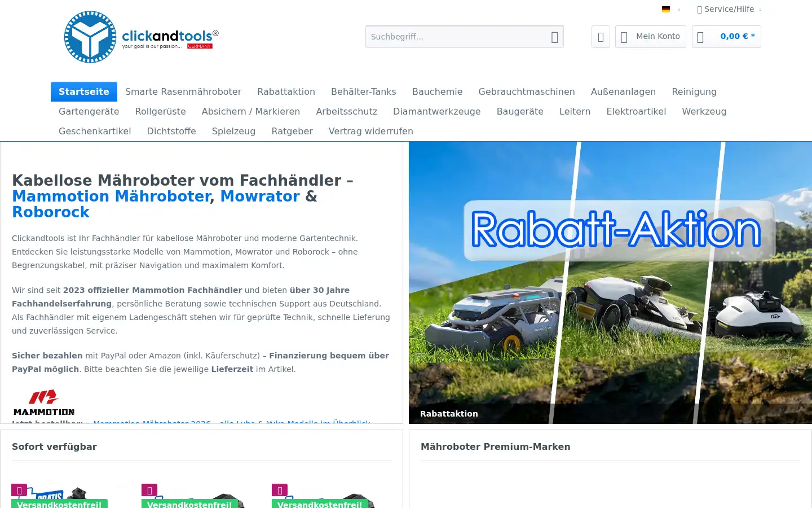Viewport: 812px width, 508px height.
Task: Open Bauchemie category
Action: (437, 91)
